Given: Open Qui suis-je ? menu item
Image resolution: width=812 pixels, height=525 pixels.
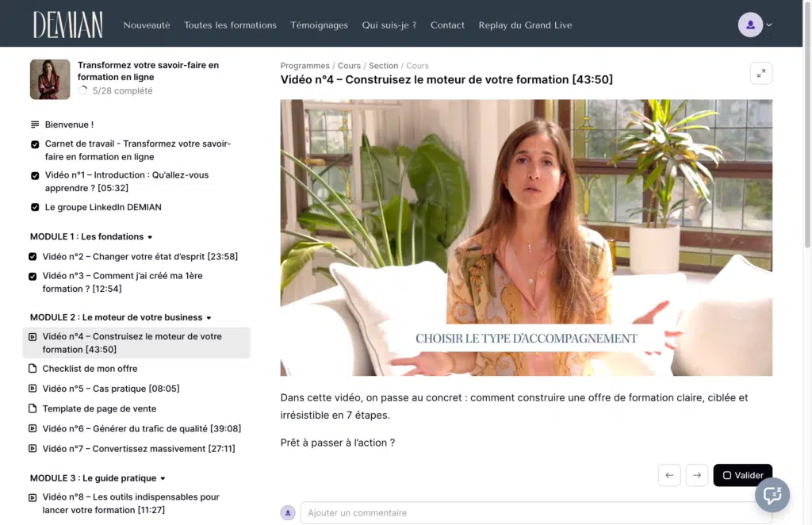Looking at the screenshot, I should [x=389, y=25].
